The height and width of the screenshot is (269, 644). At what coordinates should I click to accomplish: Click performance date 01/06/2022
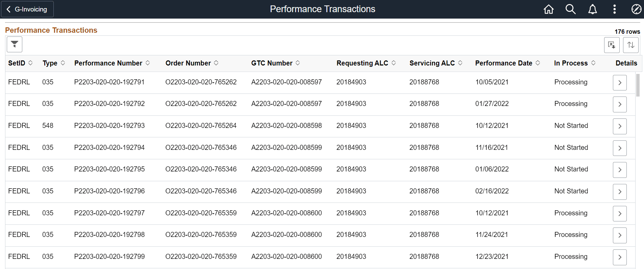pos(492,169)
